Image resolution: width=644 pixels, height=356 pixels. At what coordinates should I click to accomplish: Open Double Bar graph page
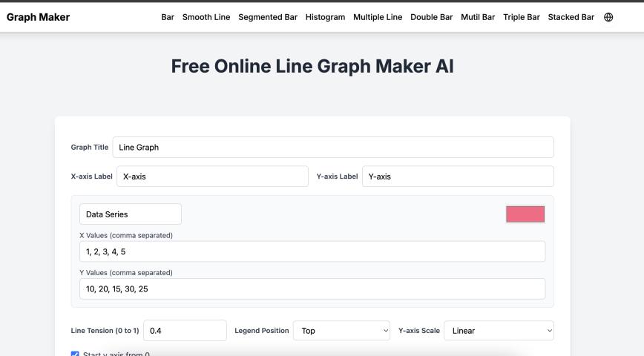click(x=431, y=17)
